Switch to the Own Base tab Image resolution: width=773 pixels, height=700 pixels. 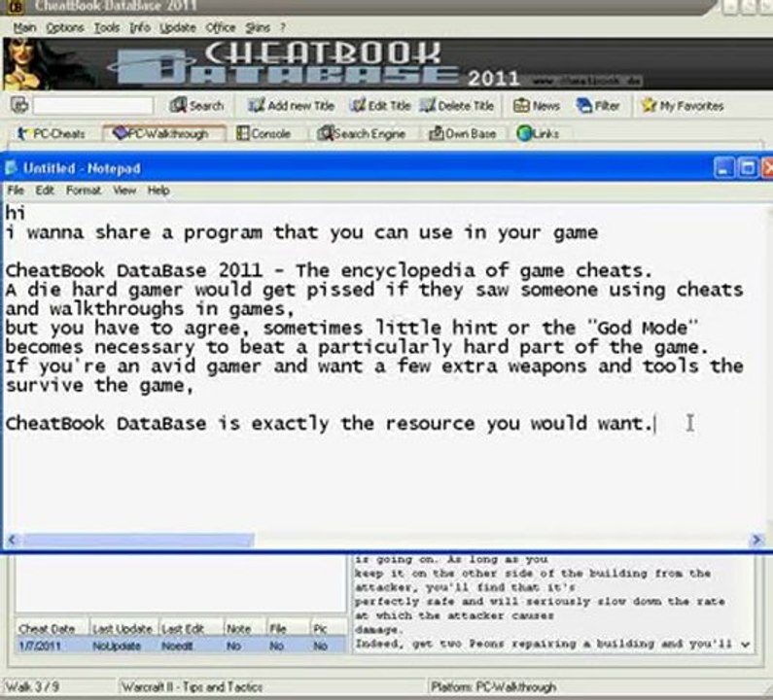coord(463,133)
